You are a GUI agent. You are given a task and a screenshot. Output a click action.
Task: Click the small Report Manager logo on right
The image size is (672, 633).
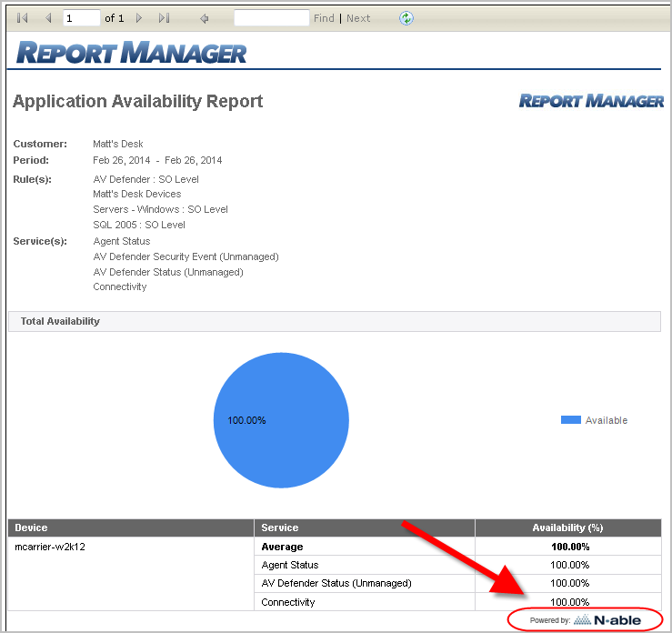click(x=591, y=101)
